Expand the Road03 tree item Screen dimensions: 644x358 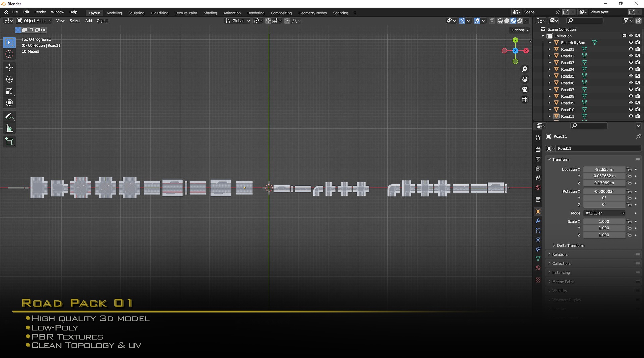pyautogui.click(x=550, y=63)
